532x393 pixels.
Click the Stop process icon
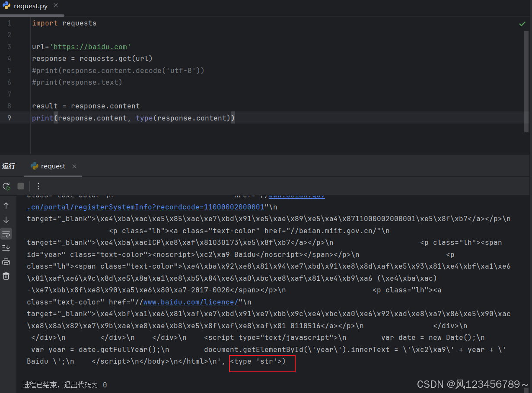click(21, 186)
